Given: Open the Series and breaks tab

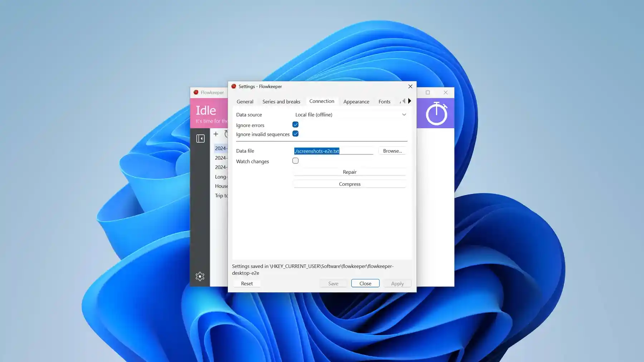Looking at the screenshot, I should 281,101.
